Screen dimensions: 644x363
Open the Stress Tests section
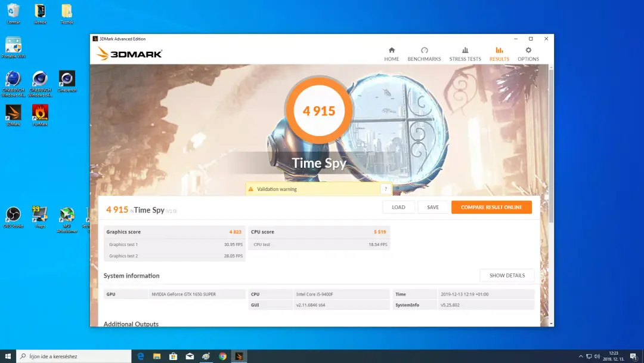(465, 54)
